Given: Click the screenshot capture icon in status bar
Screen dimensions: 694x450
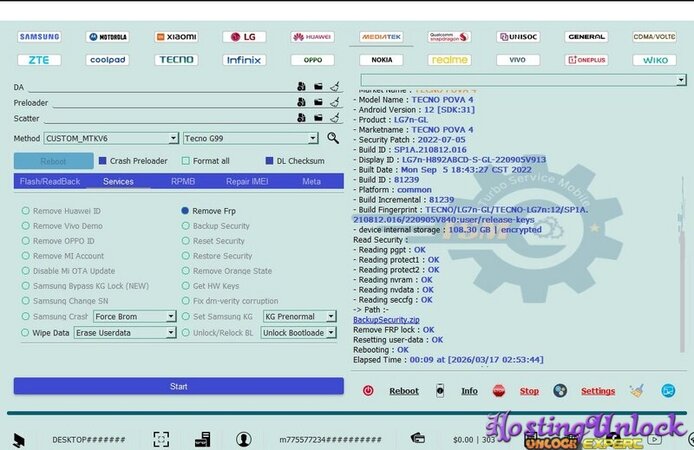Looking at the screenshot, I should [161, 438].
